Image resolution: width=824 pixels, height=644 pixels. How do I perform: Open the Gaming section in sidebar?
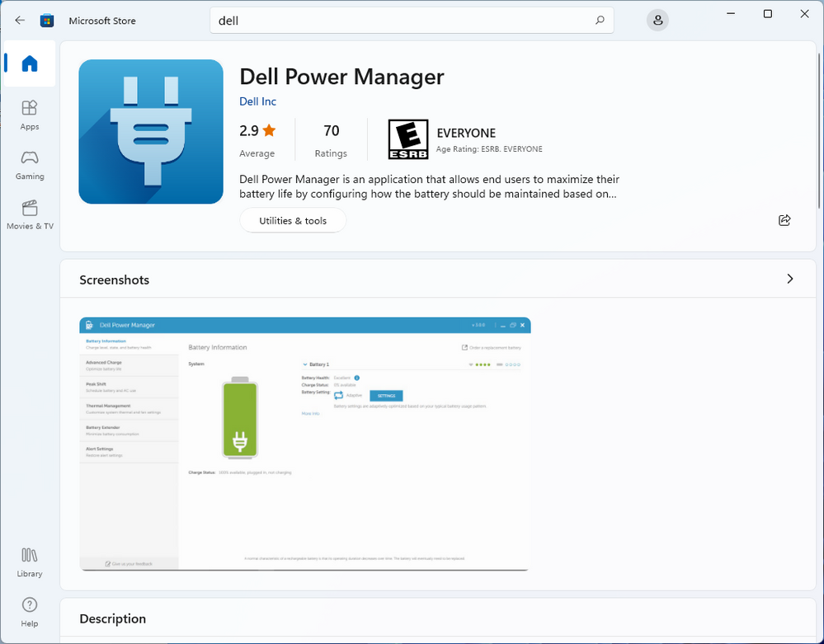click(30, 165)
